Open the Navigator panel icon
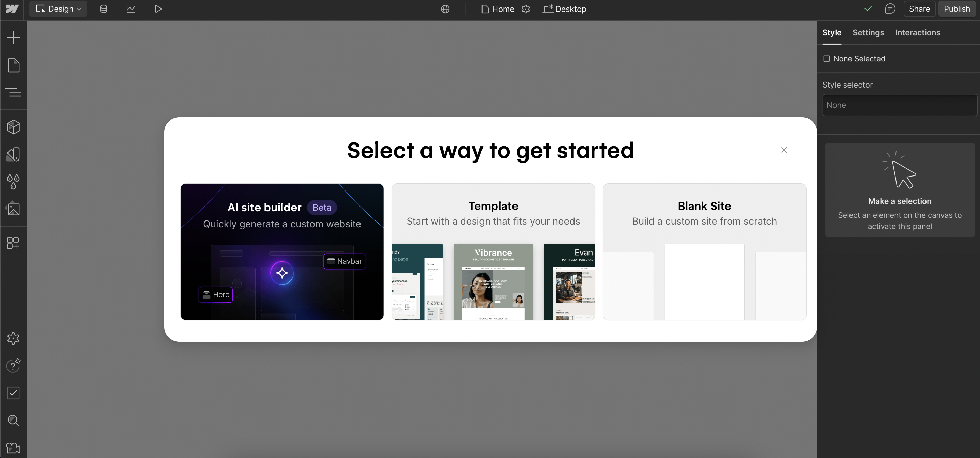The width and height of the screenshot is (980, 458). coord(13,92)
